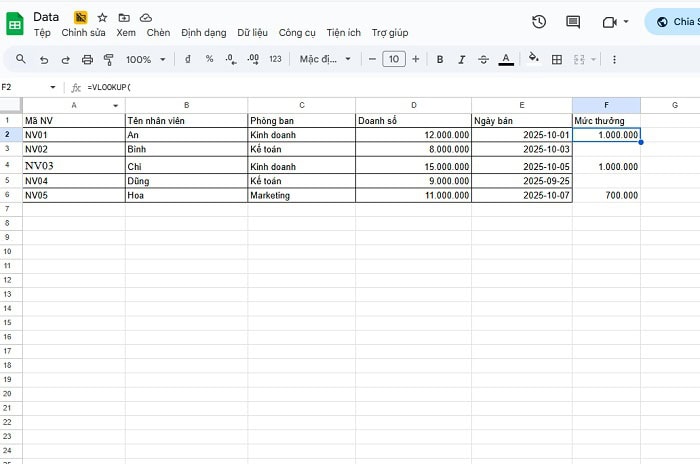Image resolution: width=700 pixels, height=464 pixels.
Task: Print the spreadsheet using printer icon
Action: [87, 60]
